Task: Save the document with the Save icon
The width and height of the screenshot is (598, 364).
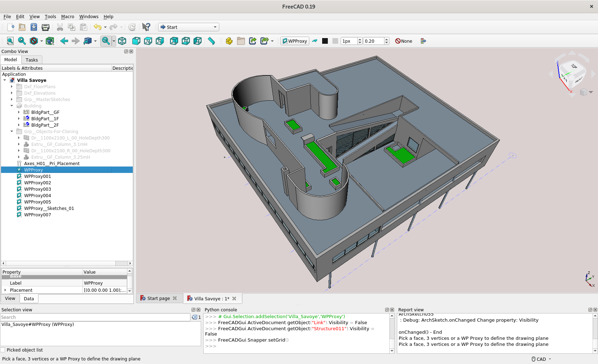Action: coord(34,27)
